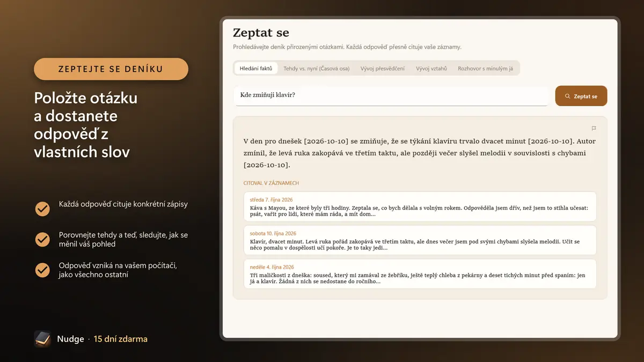Viewport: 644px width, 362px height.
Task: Click the Zeptat se search button
Action: tap(581, 96)
